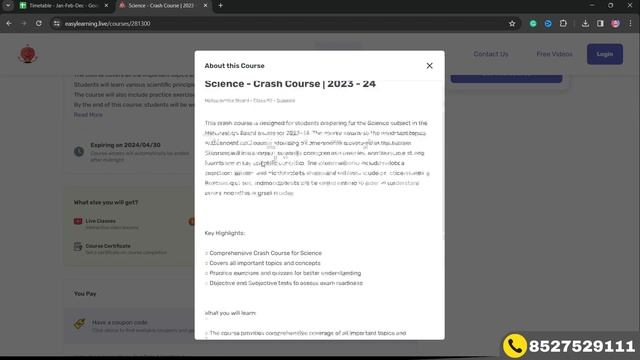Image resolution: width=640 pixels, height=360 pixels.
Task: Click the 'Live Classes' label
Action: pos(100,221)
